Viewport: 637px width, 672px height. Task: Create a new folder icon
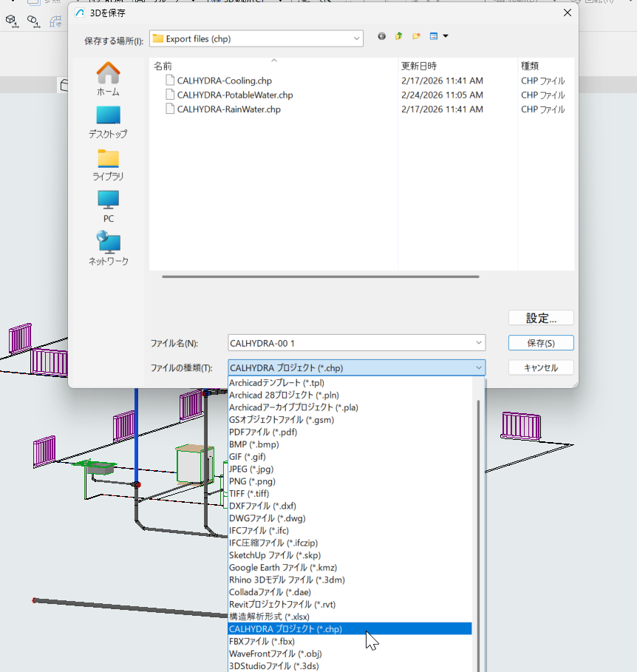pos(416,36)
